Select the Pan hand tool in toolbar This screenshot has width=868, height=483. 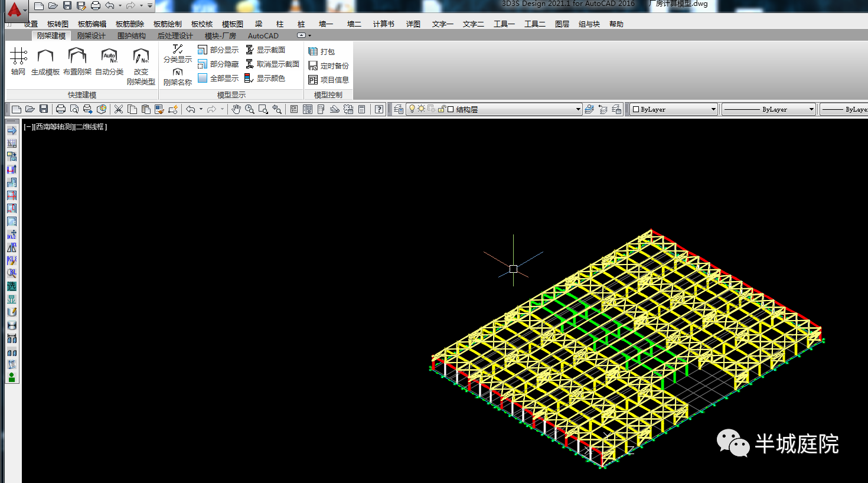(236, 109)
